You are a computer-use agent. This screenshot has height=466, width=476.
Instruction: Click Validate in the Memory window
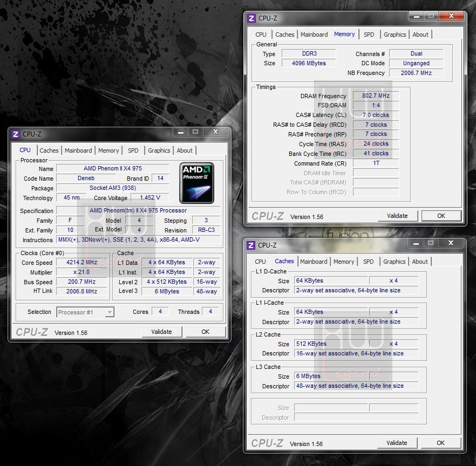click(397, 216)
